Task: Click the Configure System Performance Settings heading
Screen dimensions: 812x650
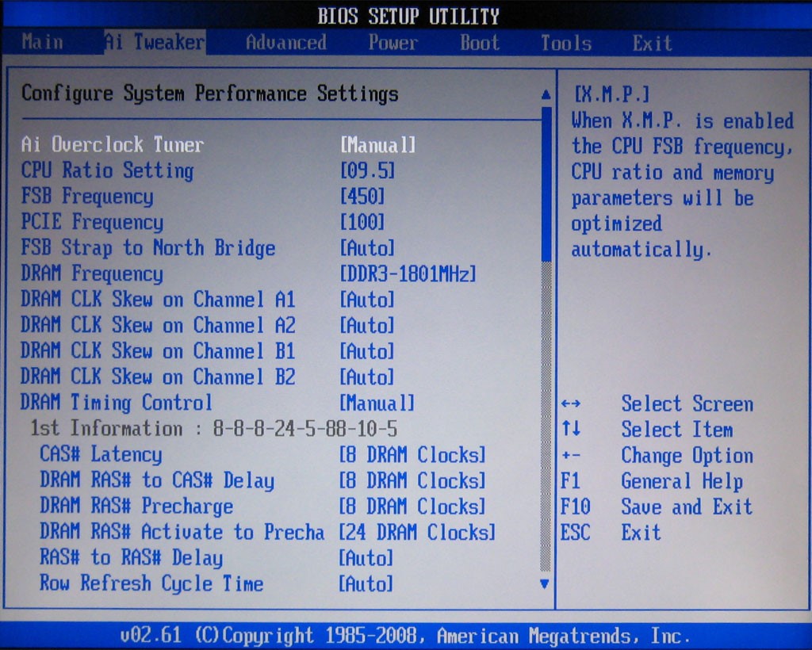Action: tap(210, 94)
